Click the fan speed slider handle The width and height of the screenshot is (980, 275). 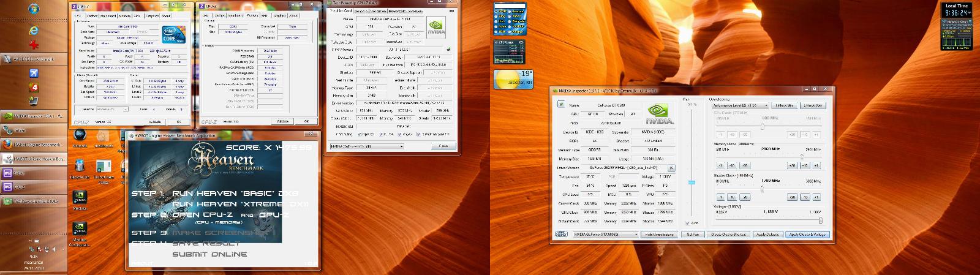692,182
